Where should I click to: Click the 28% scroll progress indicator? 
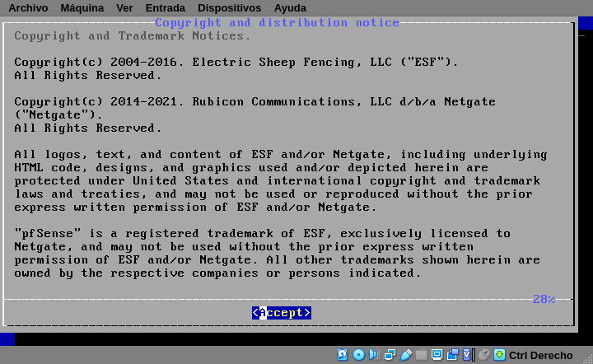[x=544, y=299]
